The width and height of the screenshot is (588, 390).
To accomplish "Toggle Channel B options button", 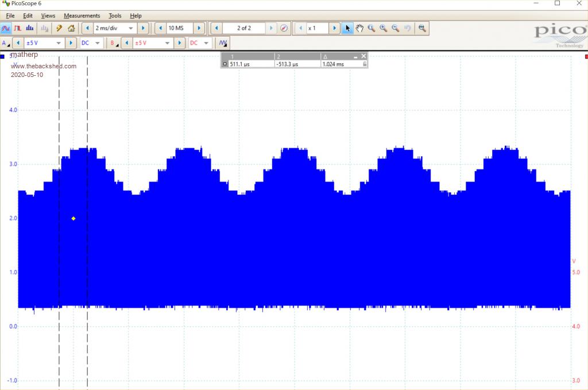I will (x=114, y=43).
